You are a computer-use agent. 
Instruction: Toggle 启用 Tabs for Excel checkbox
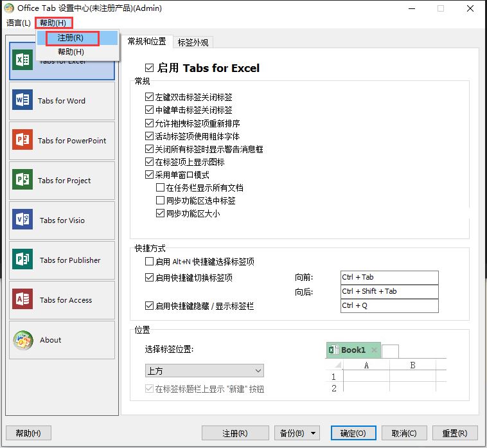click(x=150, y=67)
